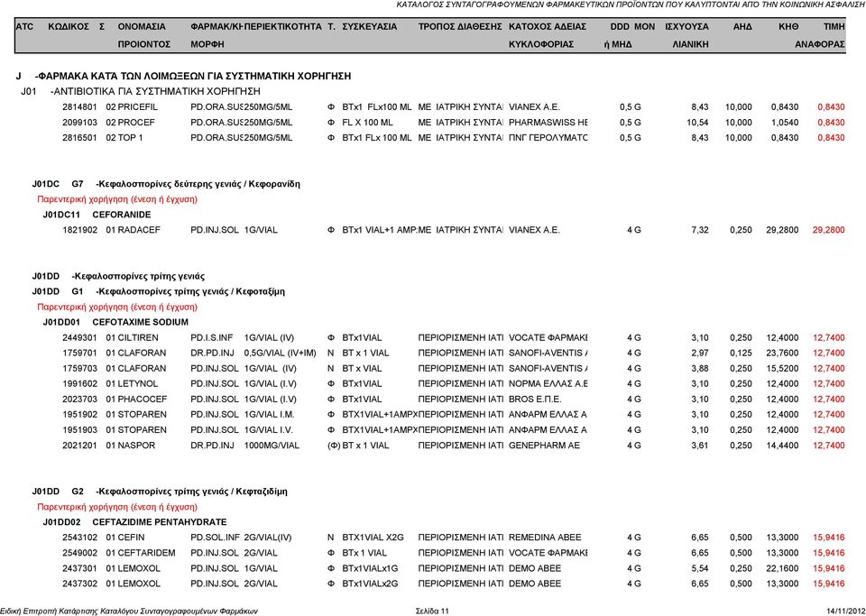Click the CEFTARIDEM product name
This screenshot has width=866, height=616.
point(146,553)
